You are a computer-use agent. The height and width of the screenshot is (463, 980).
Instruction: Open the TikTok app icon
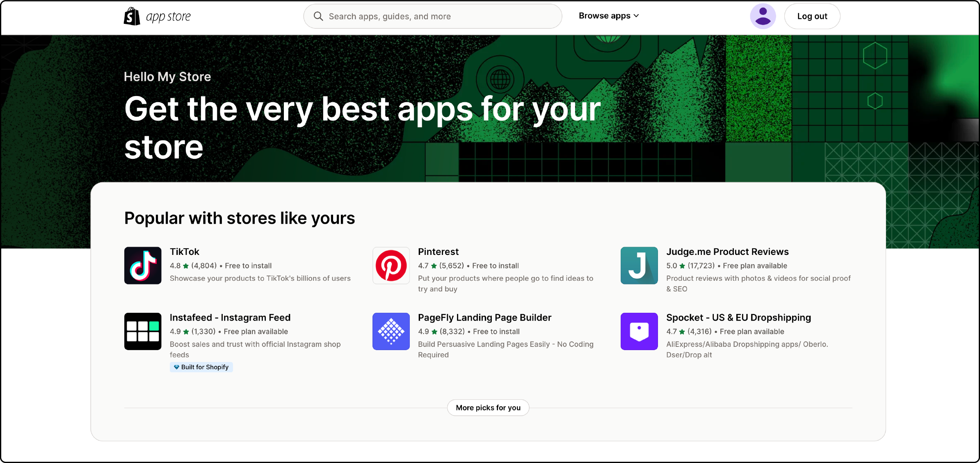point(143,265)
